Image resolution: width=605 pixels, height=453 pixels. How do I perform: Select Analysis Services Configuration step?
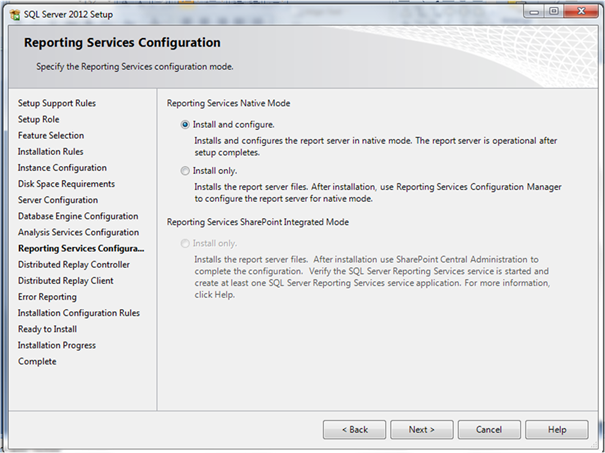(x=78, y=232)
